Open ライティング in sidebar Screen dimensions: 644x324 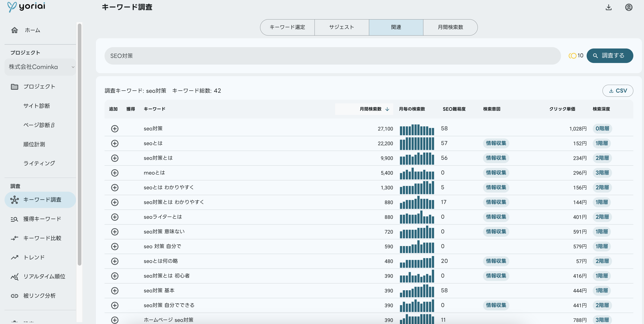coord(39,163)
